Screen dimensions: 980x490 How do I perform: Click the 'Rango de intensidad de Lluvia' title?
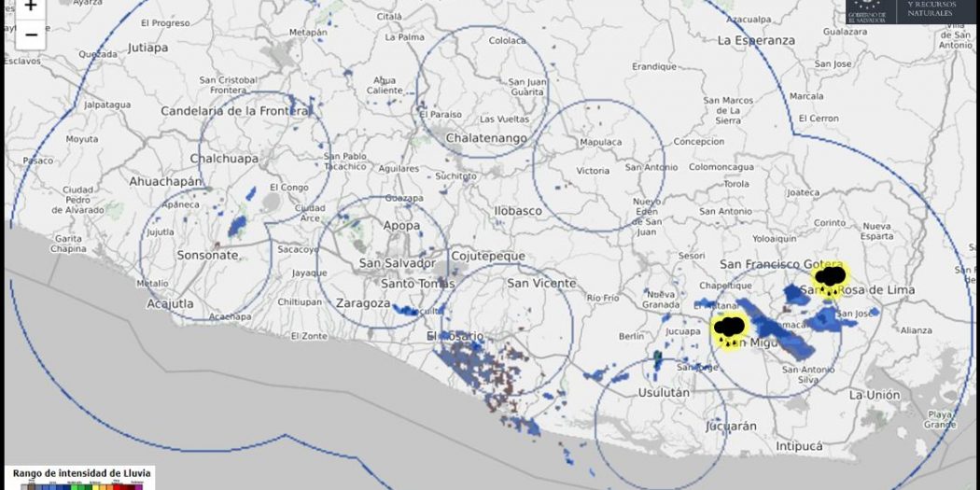click(x=81, y=473)
